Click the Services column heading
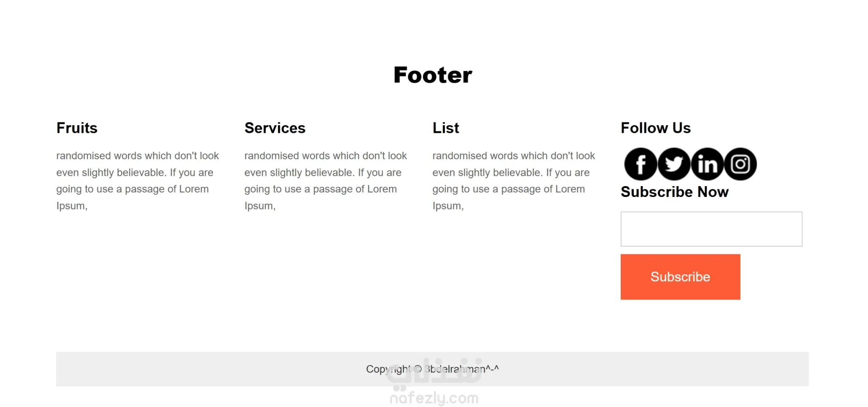Image resolution: width=868 pixels, height=407 pixels. 275,128
